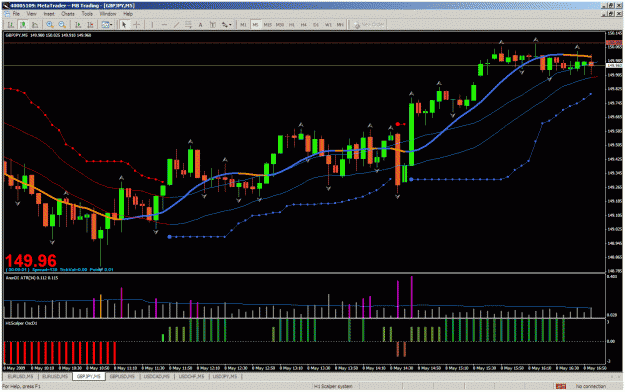Open the Help menu
This screenshot has height=392, width=625.
[x=128, y=14]
